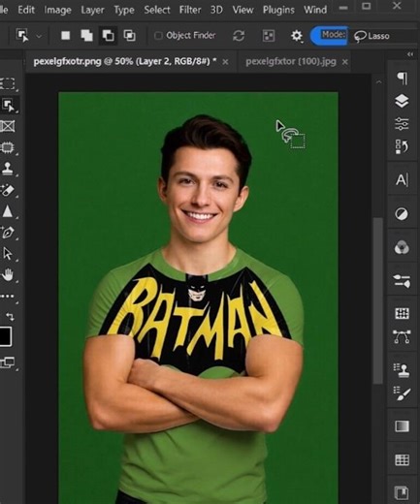Show all objects overlay icon
The height and width of the screenshot is (504, 420).
[x=269, y=36]
